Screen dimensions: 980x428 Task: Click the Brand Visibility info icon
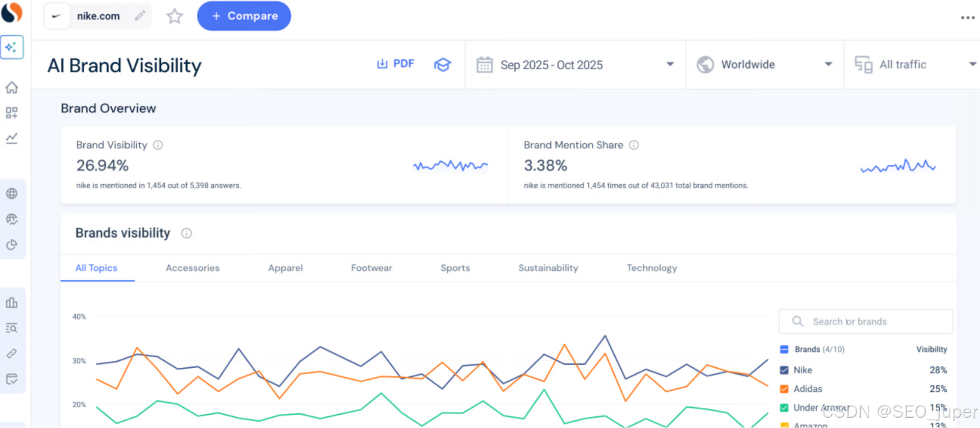tap(158, 145)
